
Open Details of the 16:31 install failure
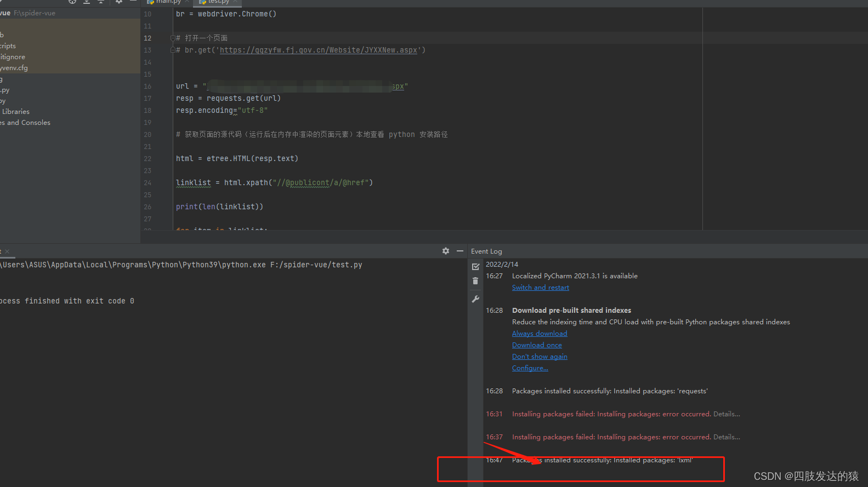pyautogui.click(x=727, y=414)
